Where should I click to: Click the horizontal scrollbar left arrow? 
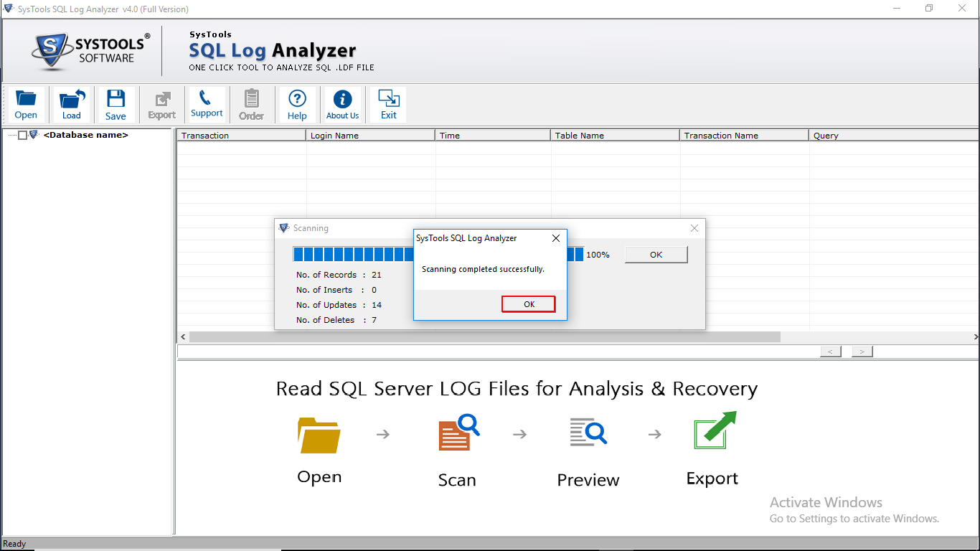point(183,336)
